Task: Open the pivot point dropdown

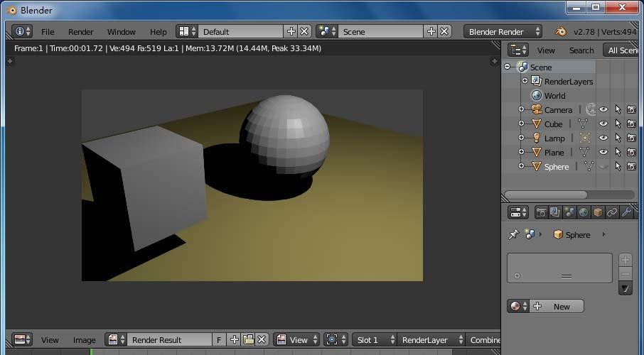Action: [x=336, y=340]
